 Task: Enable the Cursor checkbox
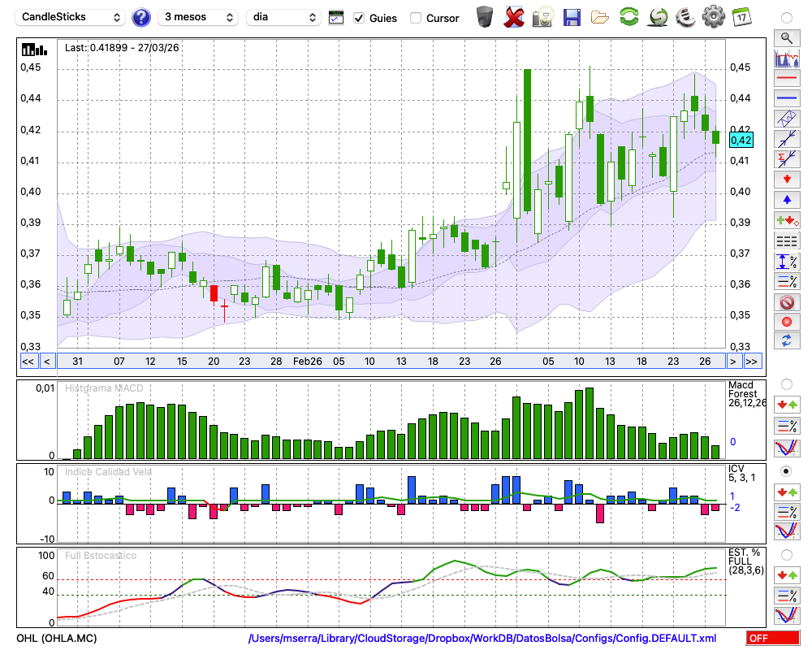click(416, 18)
